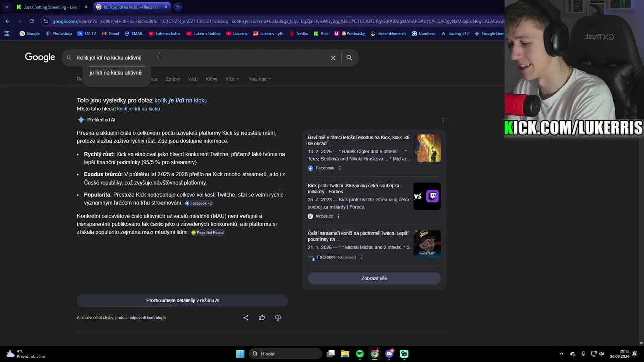Open the Twitch vs thumbnail for Forbes article
Image resolution: width=644 pixels, height=362 pixels.
427,196
